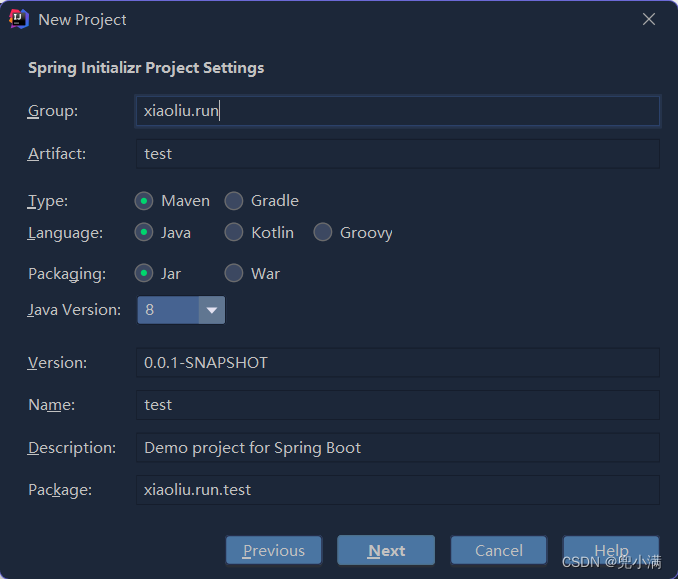Click the Language label
This screenshot has height=579, width=678.
(x=65, y=234)
